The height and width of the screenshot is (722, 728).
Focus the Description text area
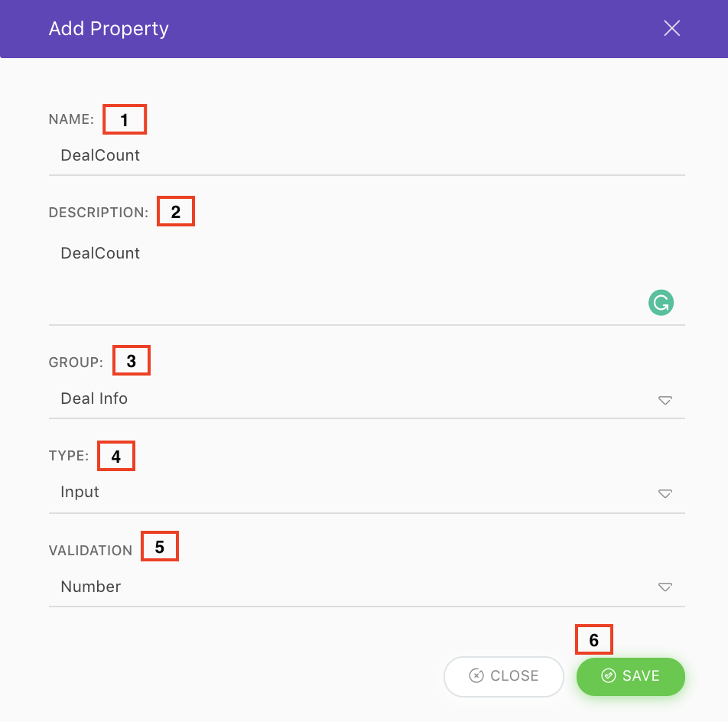[367, 278]
